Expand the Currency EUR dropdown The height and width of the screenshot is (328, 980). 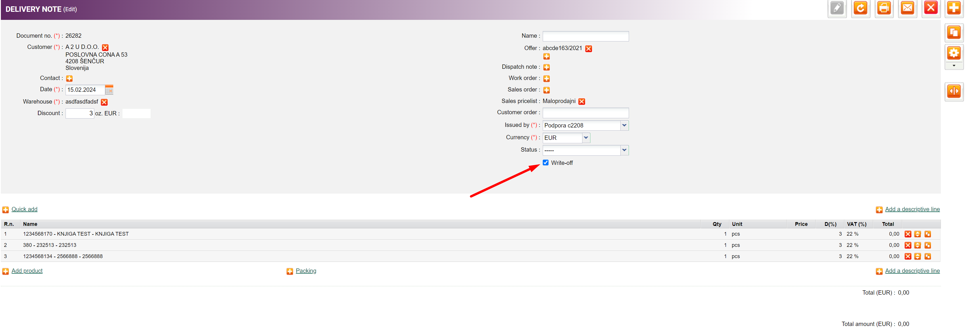(x=586, y=138)
